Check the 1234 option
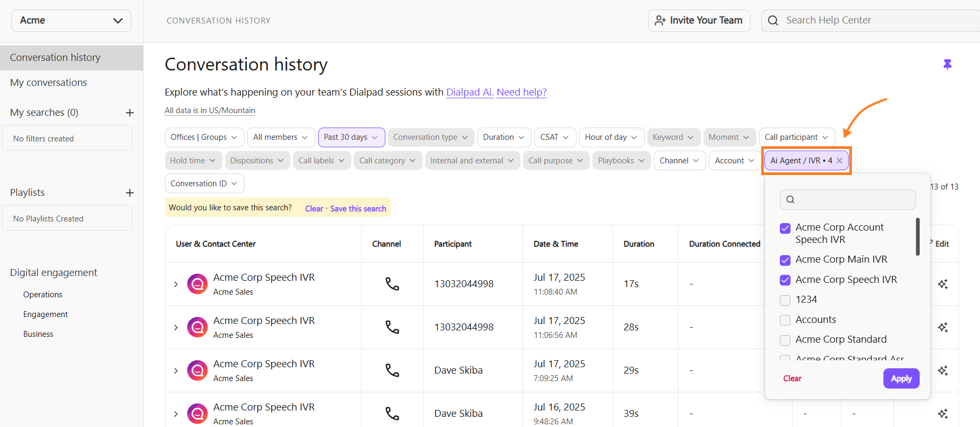The image size is (980, 427). 785,300
